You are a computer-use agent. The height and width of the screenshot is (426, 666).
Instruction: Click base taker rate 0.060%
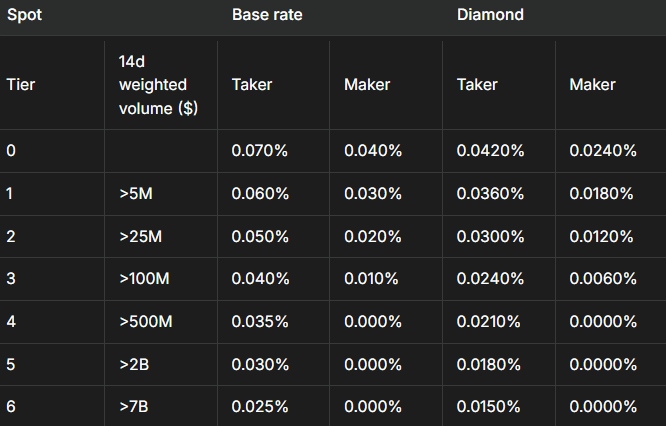pyautogui.click(x=260, y=194)
